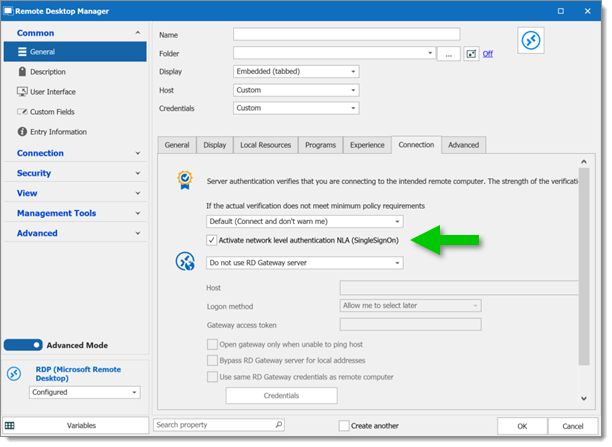This screenshot has height=447, width=612.
Task: Click the scrollbar down arrow in Connection tab
Action: coord(584,399)
